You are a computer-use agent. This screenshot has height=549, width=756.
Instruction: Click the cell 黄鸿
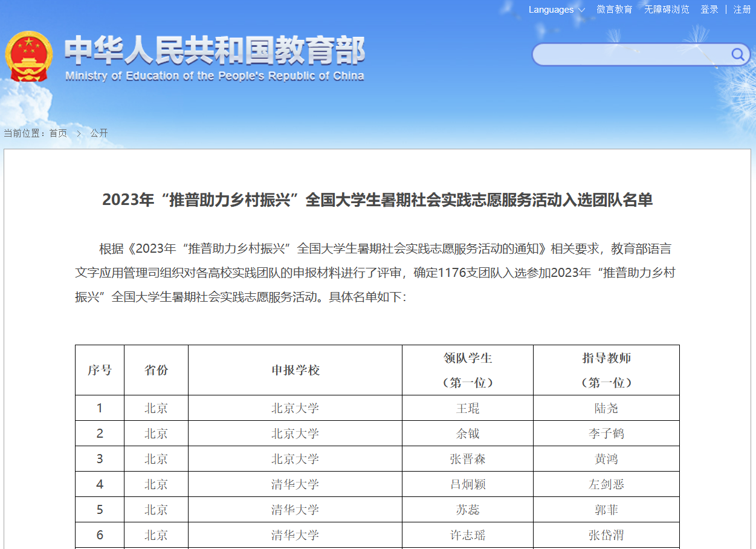(607, 459)
